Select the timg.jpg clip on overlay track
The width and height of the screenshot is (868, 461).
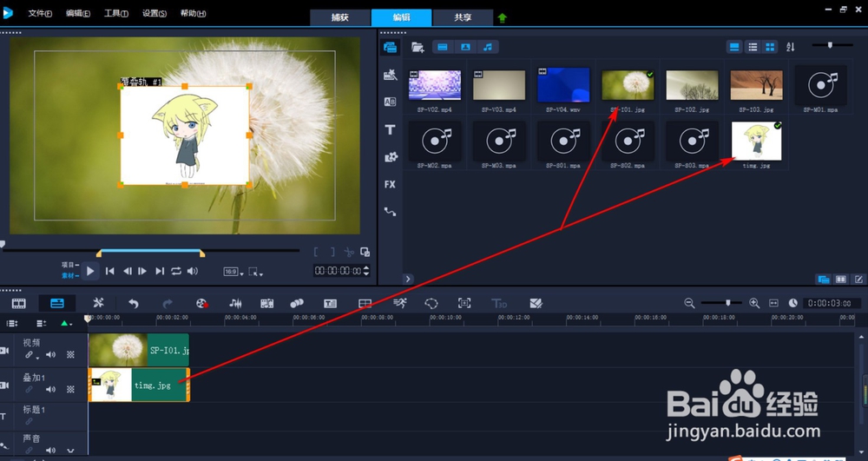(139, 385)
